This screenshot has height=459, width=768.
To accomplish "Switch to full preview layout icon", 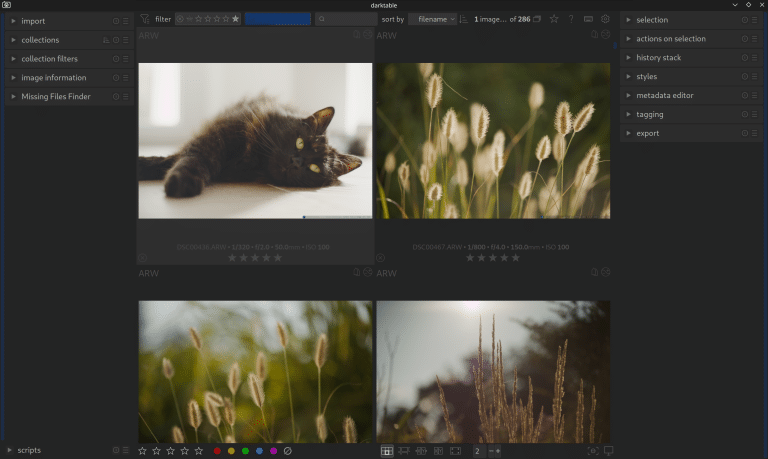I will click(x=455, y=451).
